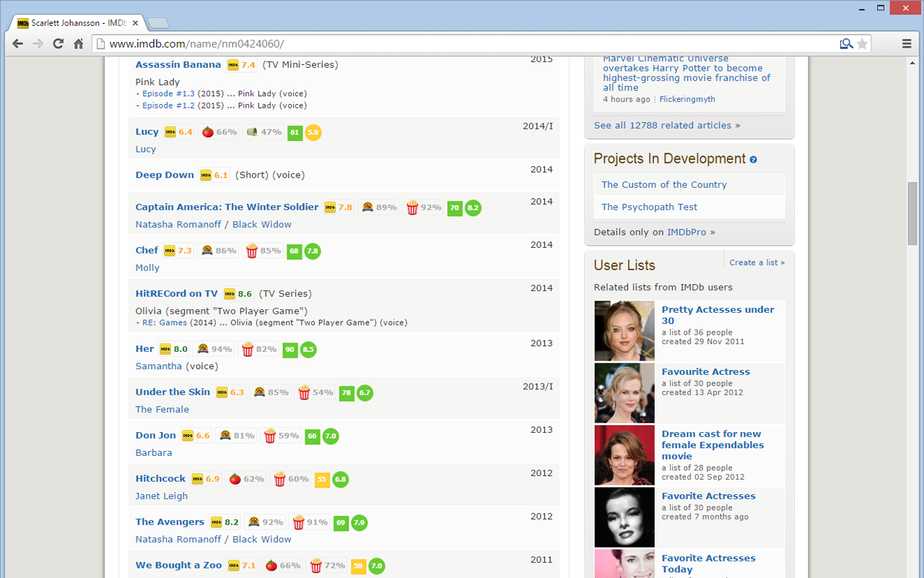Image resolution: width=924 pixels, height=578 pixels.
Task: Click thumbnail for Dream cast Expendables list
Action: 624,455
